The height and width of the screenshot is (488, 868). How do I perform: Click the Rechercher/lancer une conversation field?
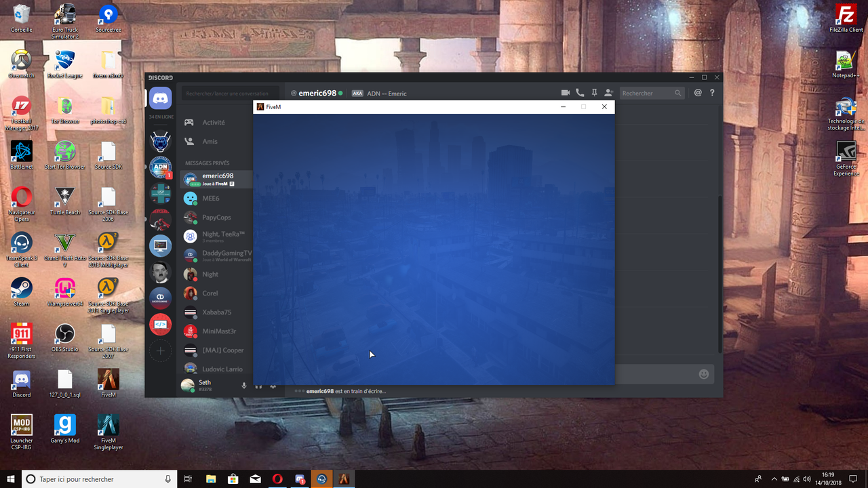(231, 93)
